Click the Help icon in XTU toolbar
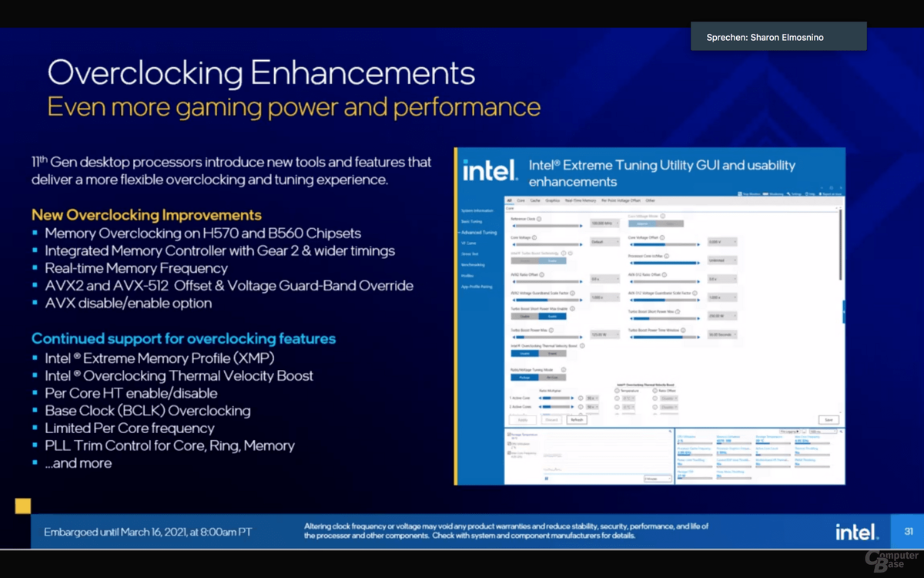 coord(806,194)
